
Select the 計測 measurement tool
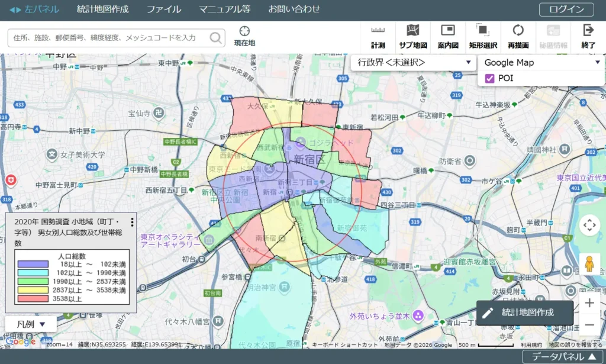(x=378, y=37)
